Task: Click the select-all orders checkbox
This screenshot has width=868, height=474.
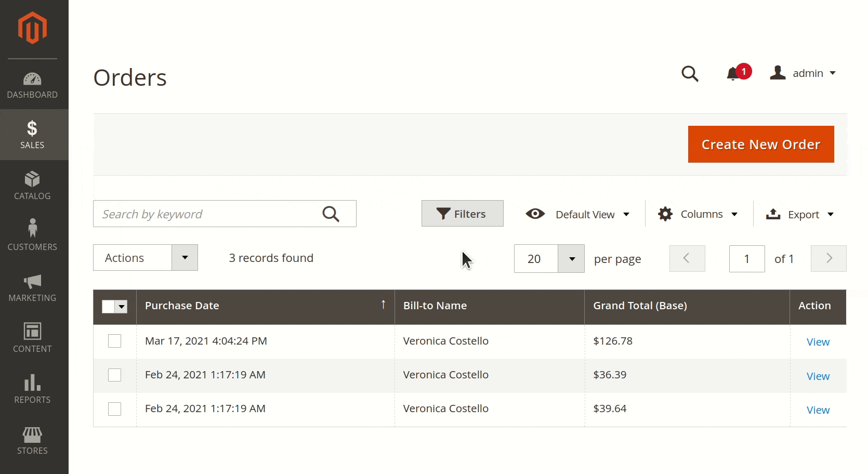Action: point(109,307)
